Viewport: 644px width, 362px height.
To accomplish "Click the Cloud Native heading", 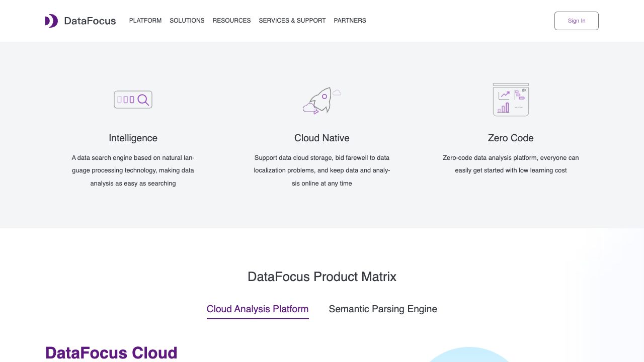I will [322, 138].
